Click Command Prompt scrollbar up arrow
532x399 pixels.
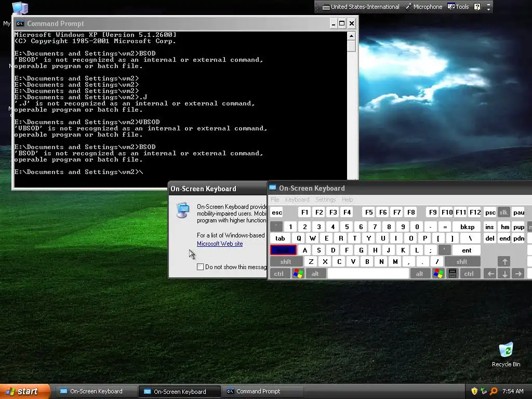tap(352, 36)
